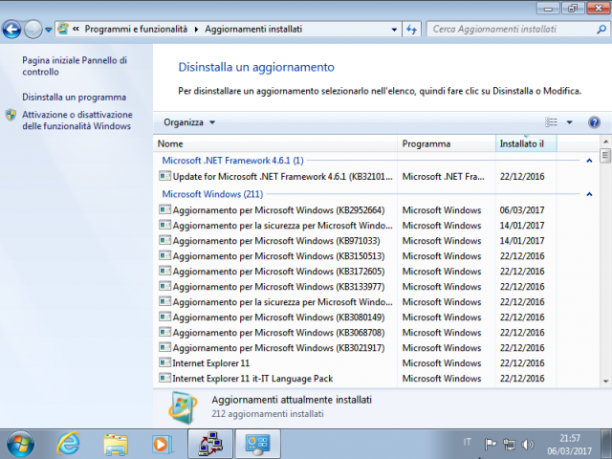Image resolution: width=612 pixels, height=459 pixels.
Task: Click the IT language indicator in tray
Action: point(467,442)
